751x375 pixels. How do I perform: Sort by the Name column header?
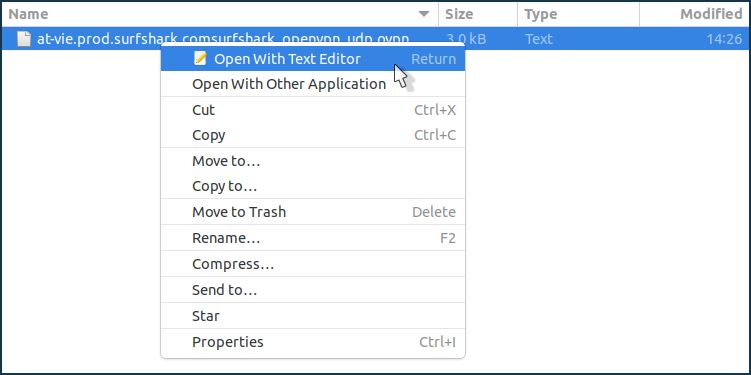click(220, 14)
